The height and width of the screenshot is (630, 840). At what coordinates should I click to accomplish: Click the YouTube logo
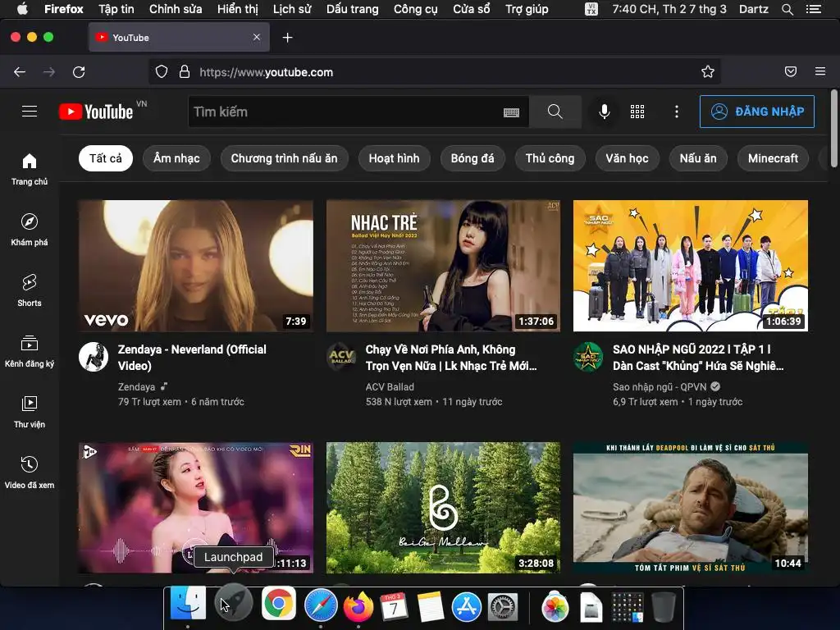pyautogui.click(x=97, y=112)
